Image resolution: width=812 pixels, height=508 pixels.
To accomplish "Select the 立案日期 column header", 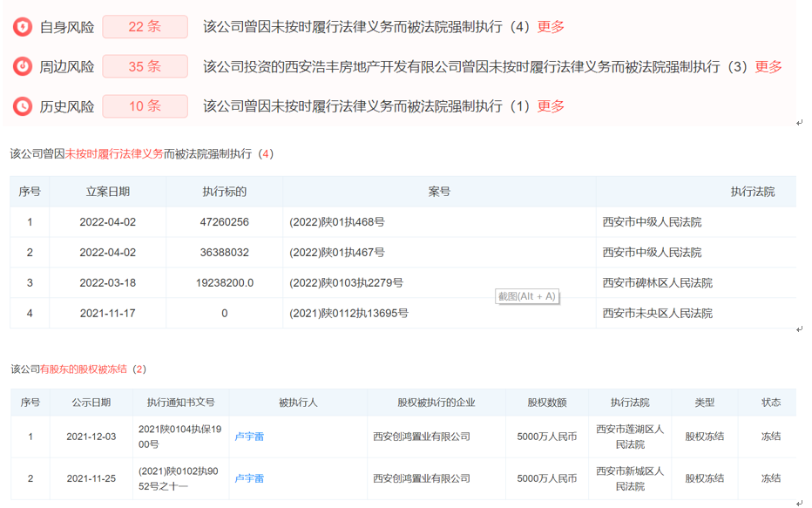I will coord(108,192).
